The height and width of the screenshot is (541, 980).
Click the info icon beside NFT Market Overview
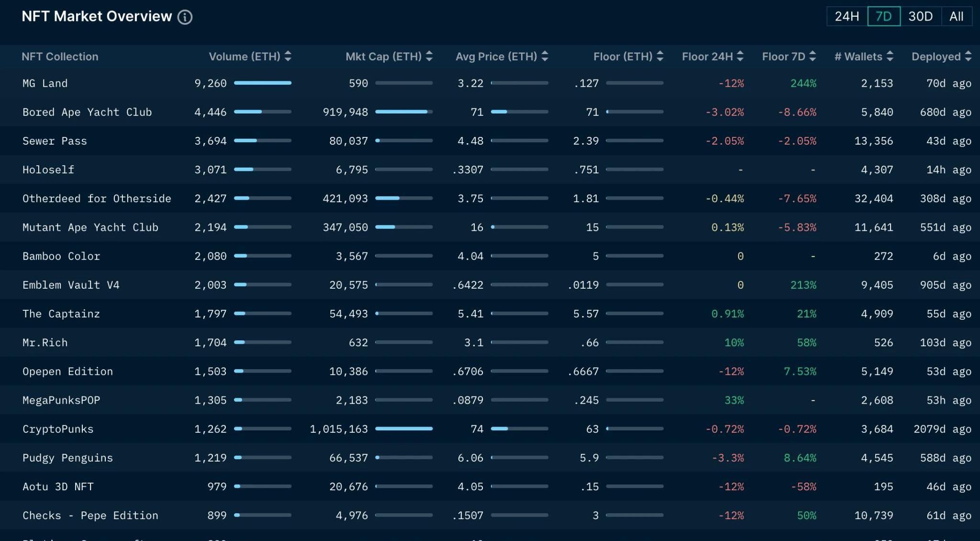pyautogui.click(x=185, y=17)
